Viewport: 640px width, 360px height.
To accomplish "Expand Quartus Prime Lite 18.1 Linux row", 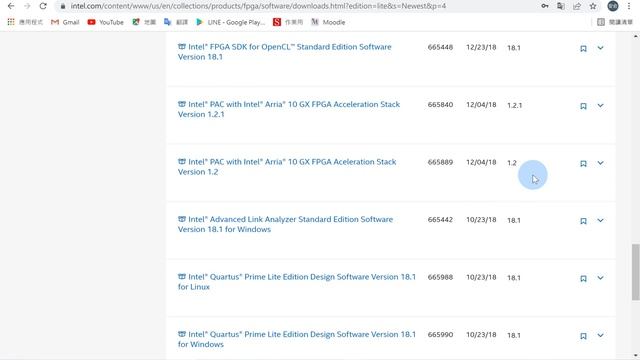I will click(600, 278).
